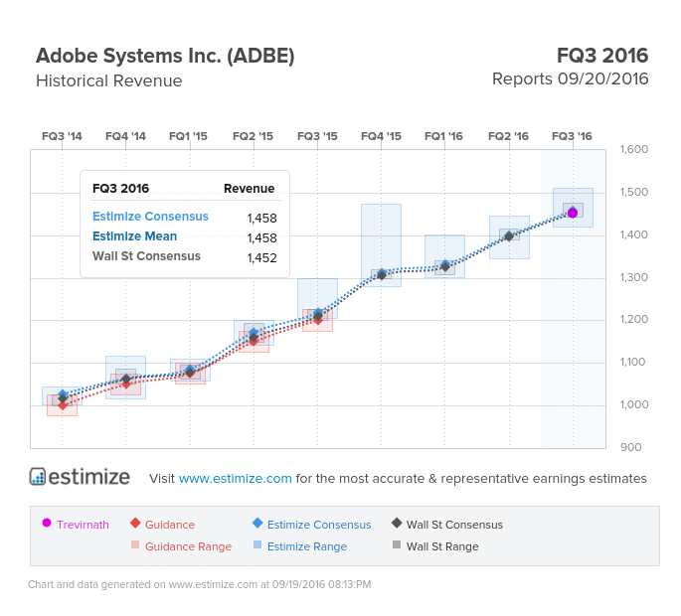The width and height of the screenshot is (681, 616).
Task: Click the blue Estimize diamond at FQ3 '14
Action: (63, 393)
